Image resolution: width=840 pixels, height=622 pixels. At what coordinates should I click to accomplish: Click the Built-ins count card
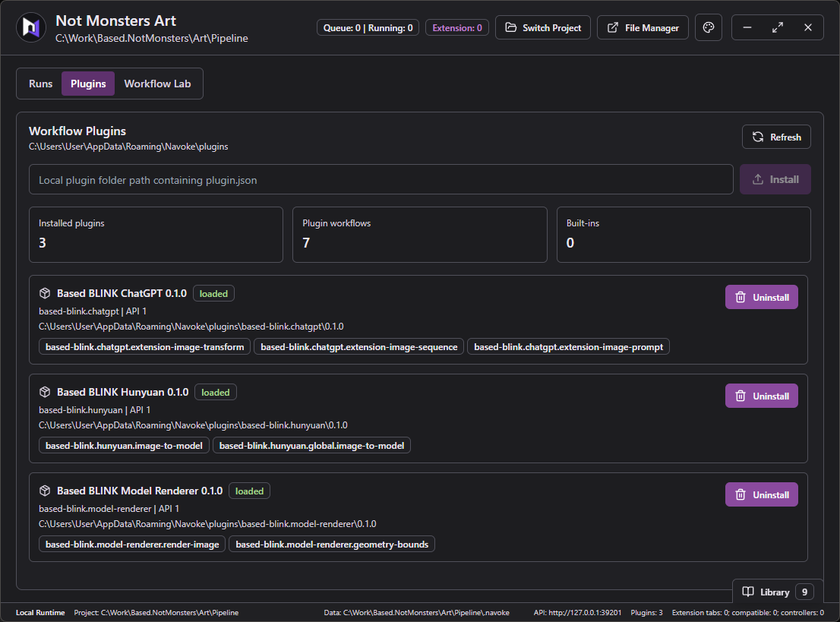tap(684, 235)
